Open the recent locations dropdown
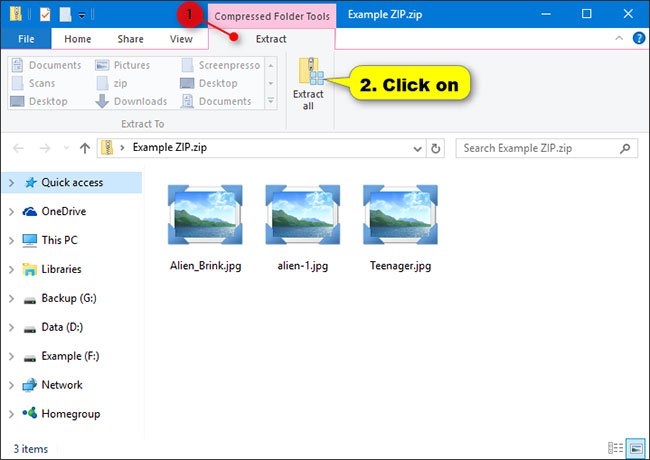Viewport: 650px width, 460px height. point(66,148)
